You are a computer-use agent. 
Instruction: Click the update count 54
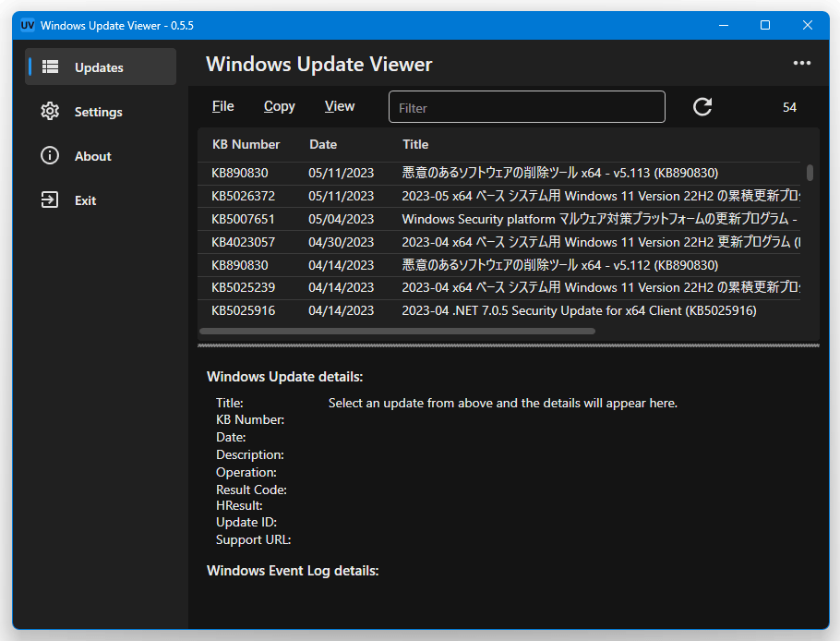(x=789, y=107)
